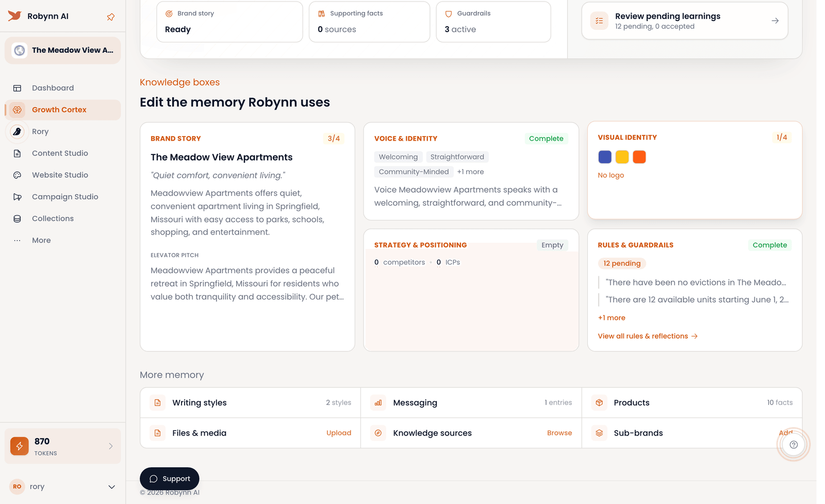Click the 'No logo' text
Screen dimensions: 825x504
click(610, 175)
